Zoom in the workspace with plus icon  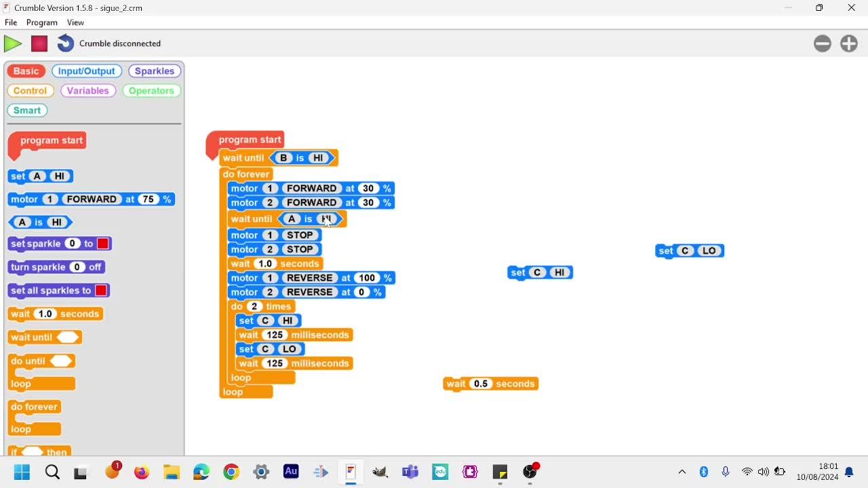click(849, 43)
